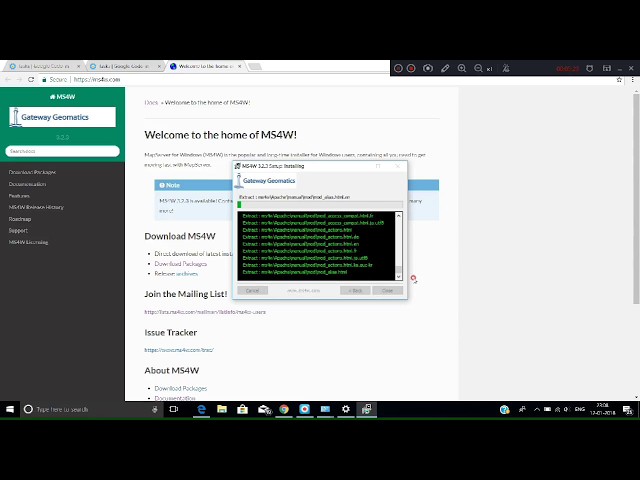
Task: Click the Back button in the installer
Action: tap(355, 290)
